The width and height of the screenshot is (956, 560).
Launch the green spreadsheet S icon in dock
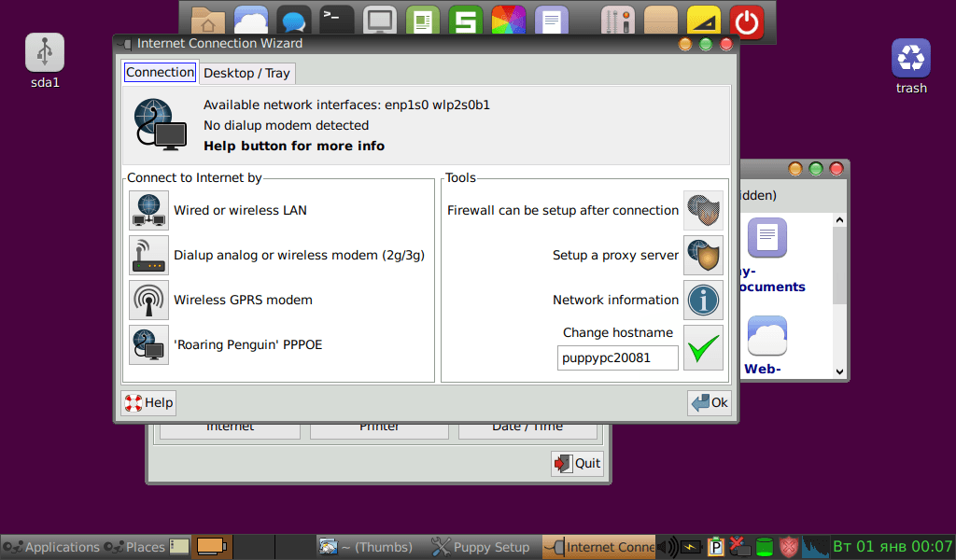tap(466, 22)
